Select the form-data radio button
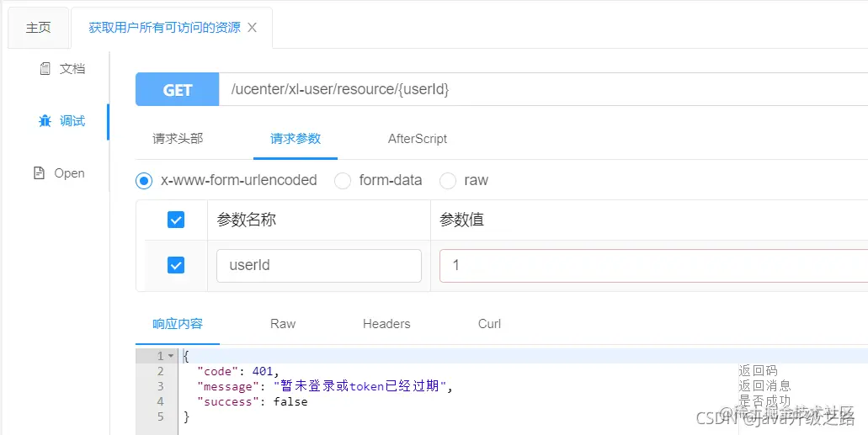This screenshot has width=868, height=435. pyautogui.click(x=343, y=180)
